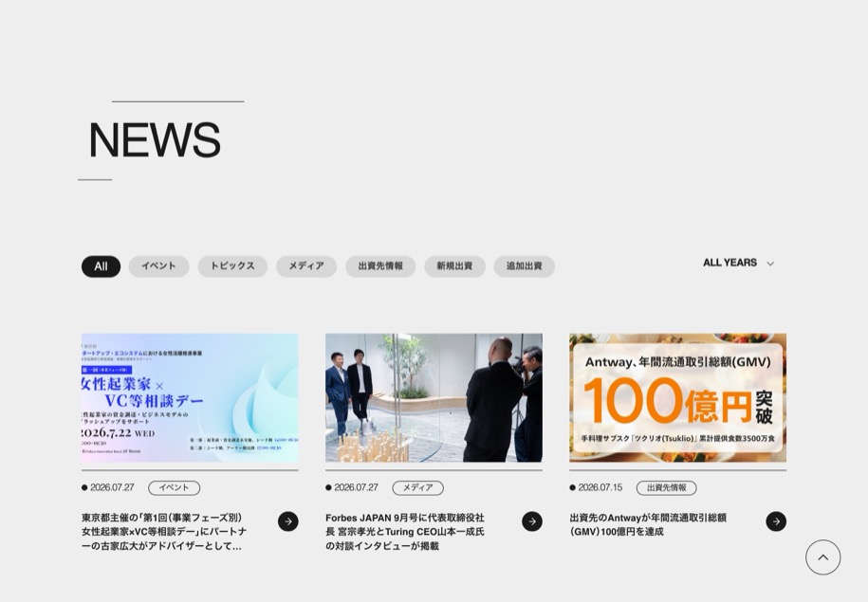Image resolution: width=868 pixels, height=602 pixels.
Task: Click the NEWS heading
Action: coord(155,139)
